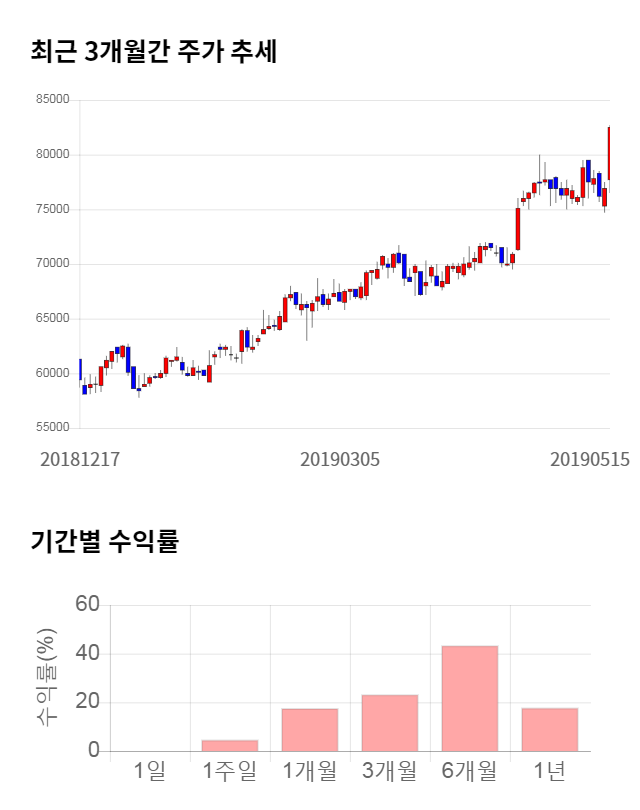Select the 6개월 return bar
640x810 pixels.
click(x=469, y=698)
